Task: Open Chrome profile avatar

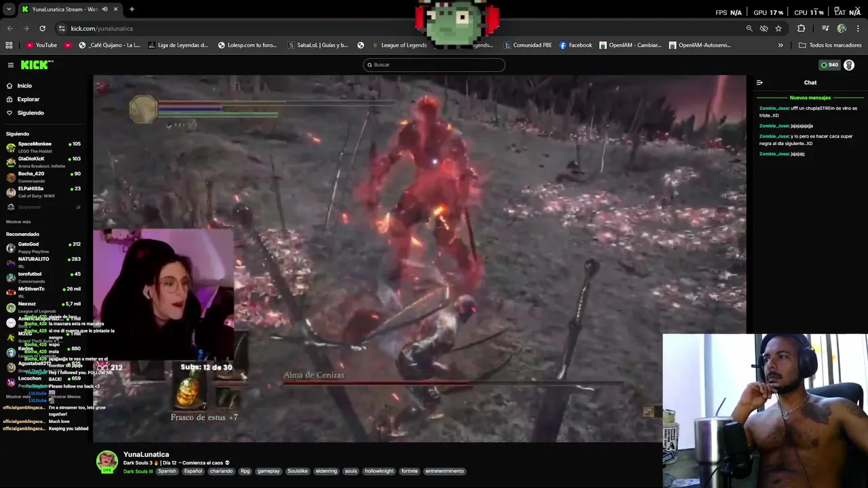Action: click(842, 28)
